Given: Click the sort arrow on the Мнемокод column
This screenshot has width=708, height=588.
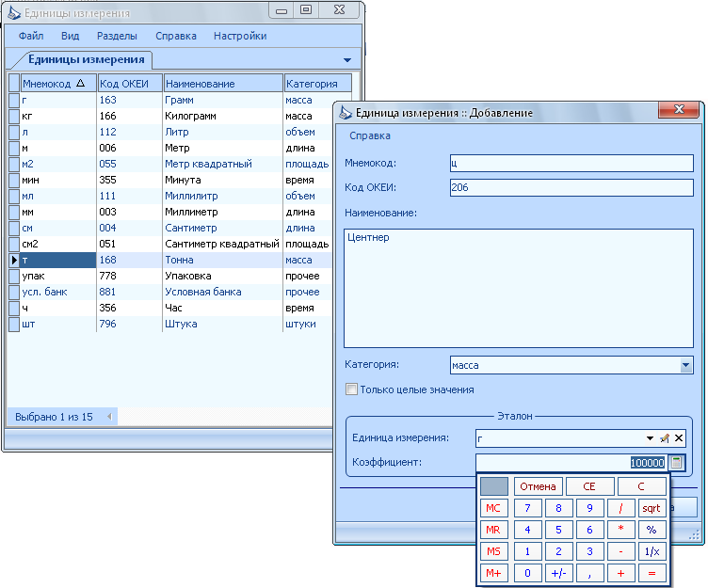Looking at the screenshot, I should 80,83.
